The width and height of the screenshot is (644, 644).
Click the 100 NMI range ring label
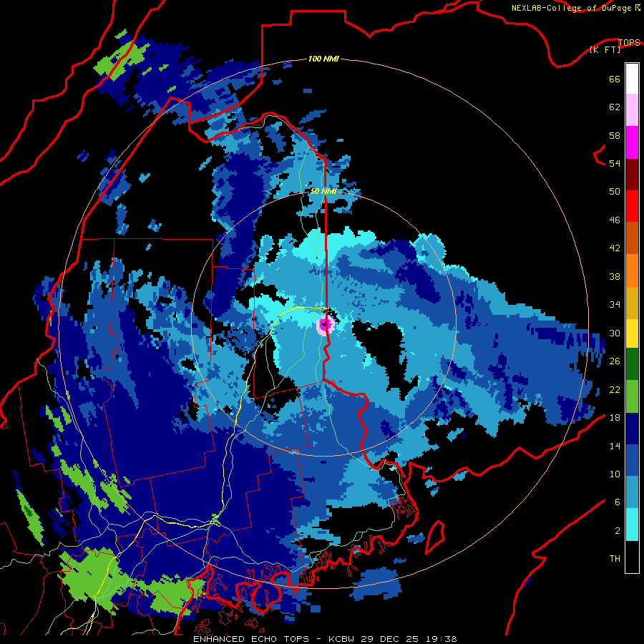(x=323, y=59)
